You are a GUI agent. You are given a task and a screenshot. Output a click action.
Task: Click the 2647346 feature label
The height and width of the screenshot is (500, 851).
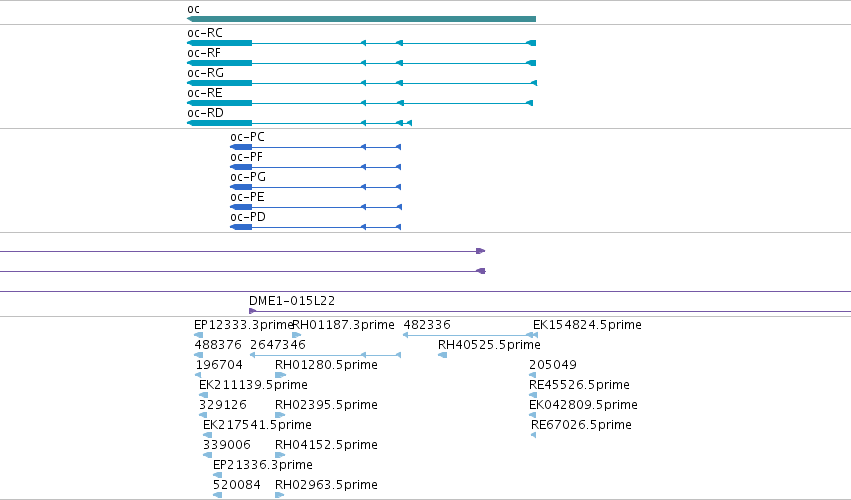click(x=278, y=345)
